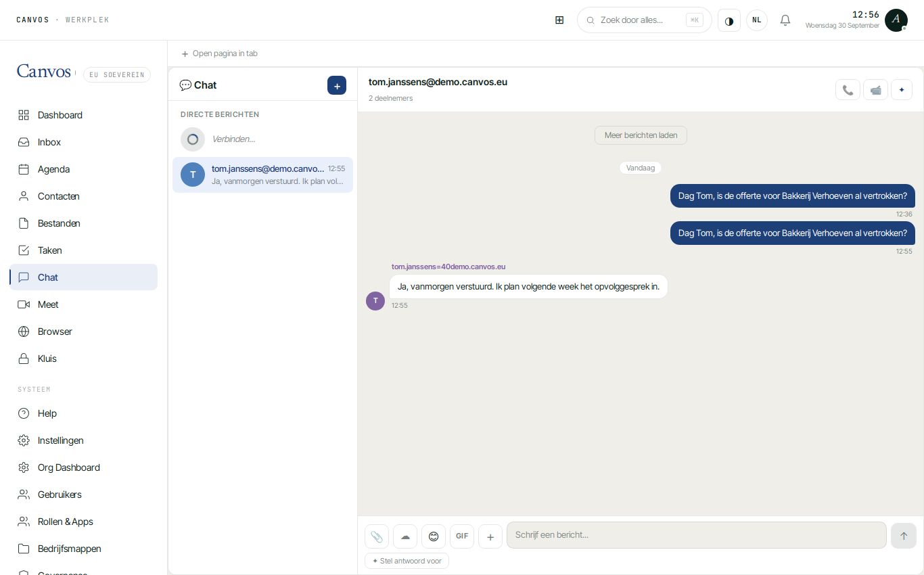Viewport: 924px width, 575px height.
Task: Click Open pagina in tab
Action: coord(220,53)
